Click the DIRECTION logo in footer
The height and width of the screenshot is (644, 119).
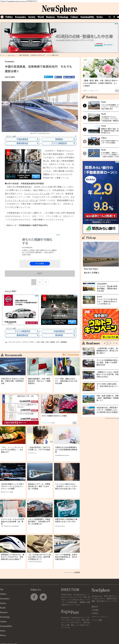click(x=70, y=590)
